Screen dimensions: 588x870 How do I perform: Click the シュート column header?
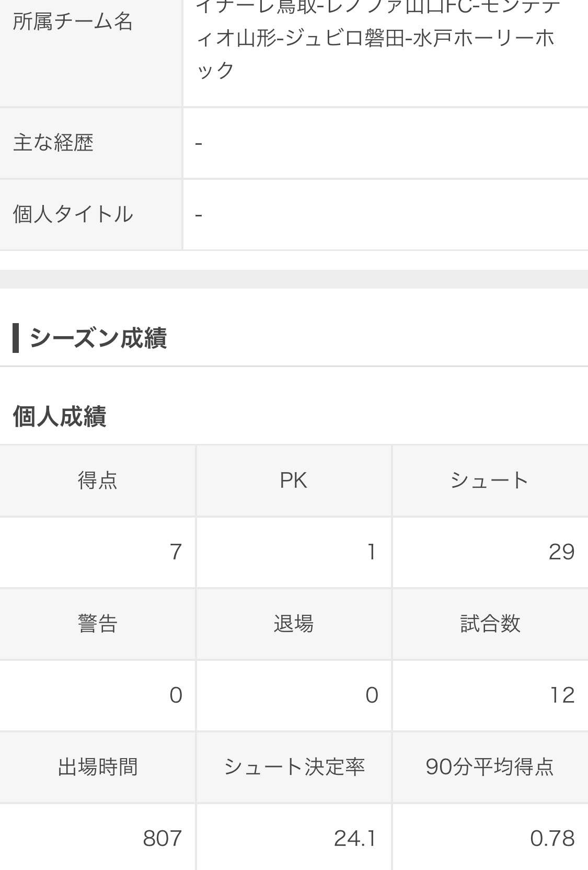(490, 480)
